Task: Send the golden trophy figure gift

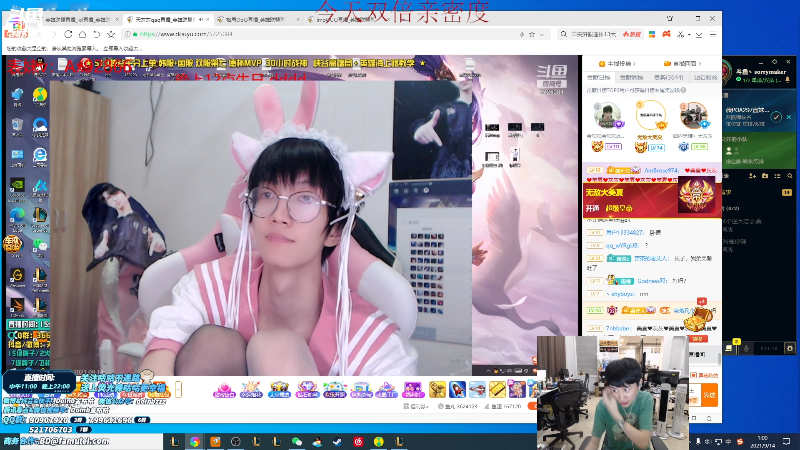Action: (x=437, y=389)
